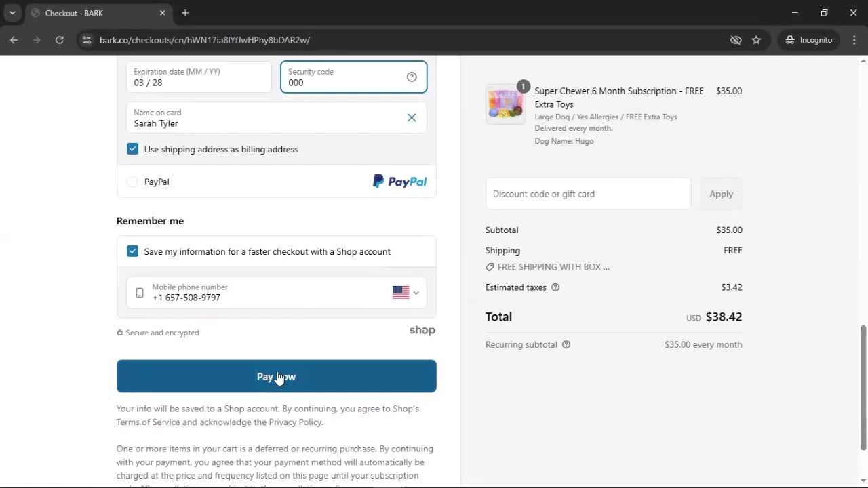Click the Expiration date field
This screenshot has width=868, height=488.
[x=199, y=77]
